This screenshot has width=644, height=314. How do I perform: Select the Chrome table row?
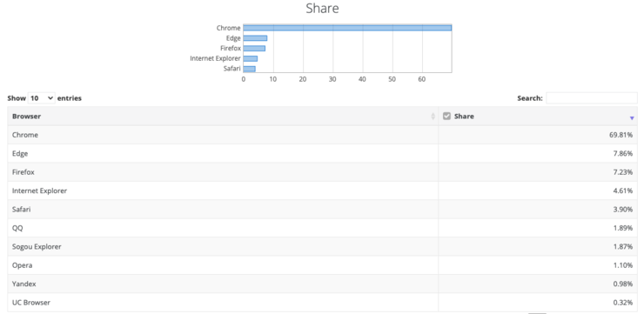322,135
